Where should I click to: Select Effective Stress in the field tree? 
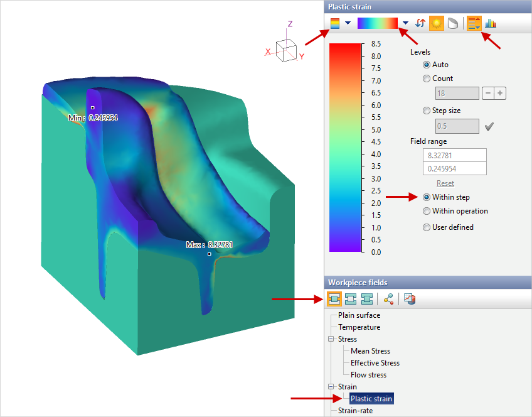pos(375,363)
